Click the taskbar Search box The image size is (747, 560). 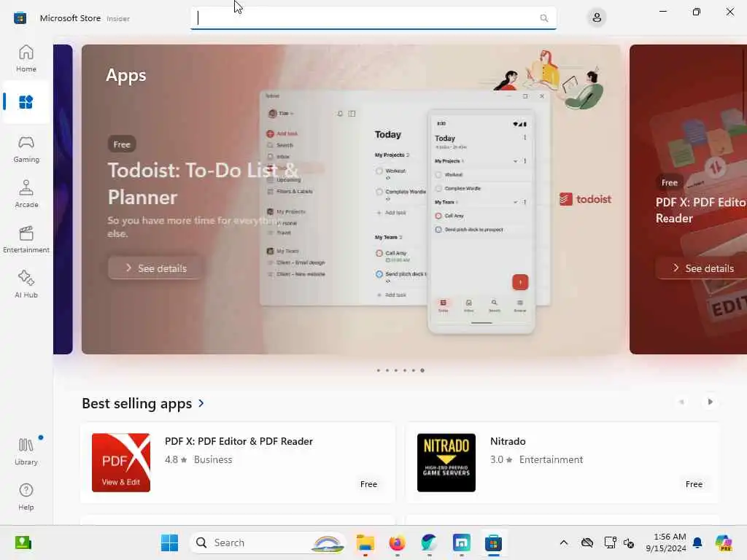click(268, 542)
